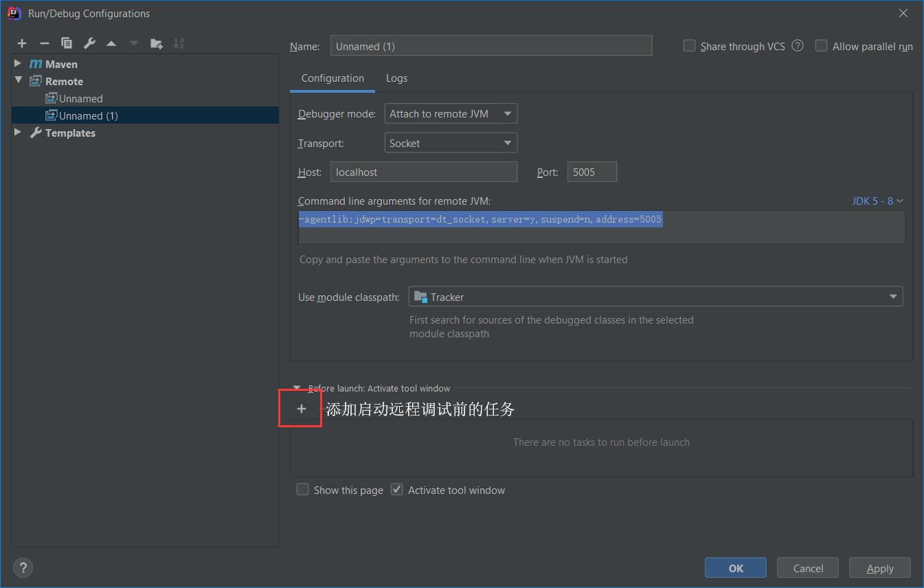Image resolution: width=924 pixels, height=588 pixels.
Task: Switch to the Logs tab
Action: coord(396,78)
